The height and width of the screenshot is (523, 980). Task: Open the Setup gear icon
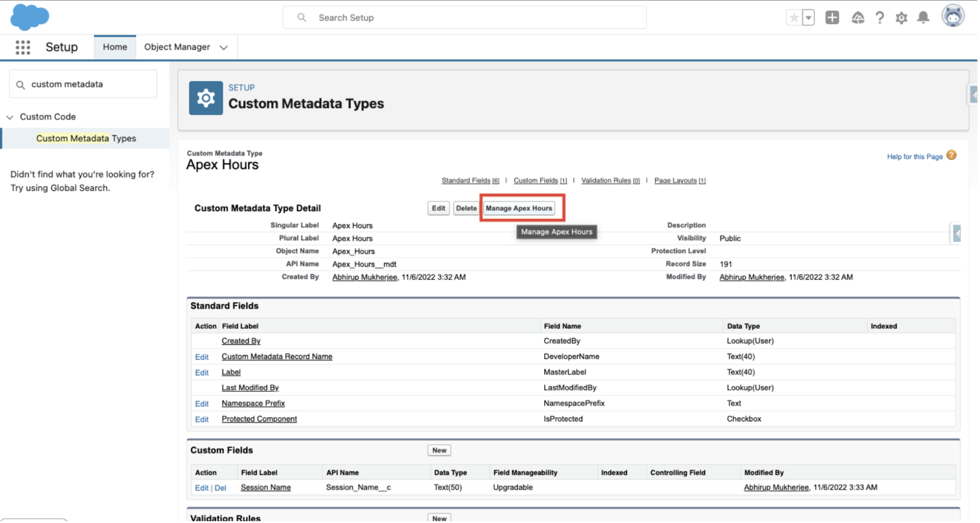coord(902,17)
